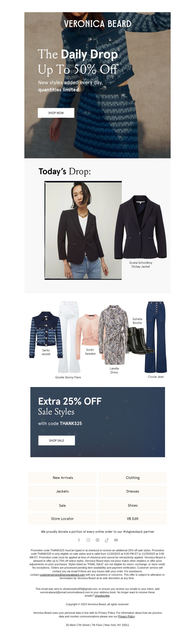
Task: Select the Santo Jacket product image
Action: click(x=46, y=334)
